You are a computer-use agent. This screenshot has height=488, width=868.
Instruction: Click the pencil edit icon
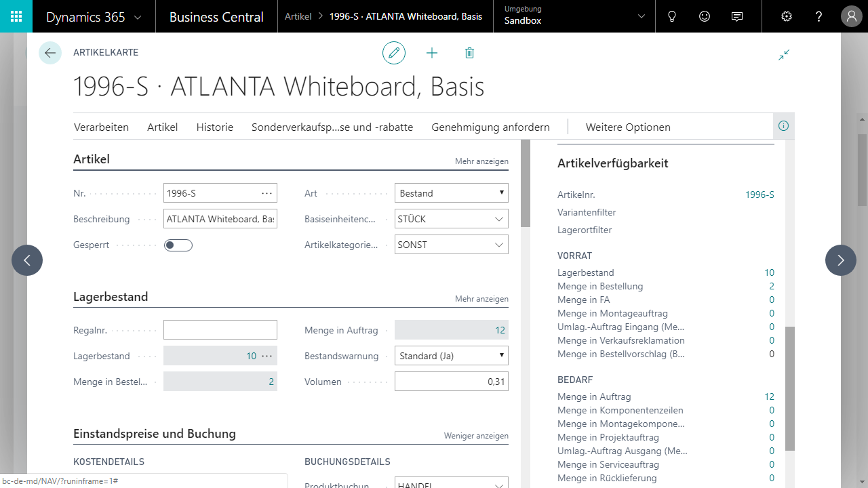point(394,53)
